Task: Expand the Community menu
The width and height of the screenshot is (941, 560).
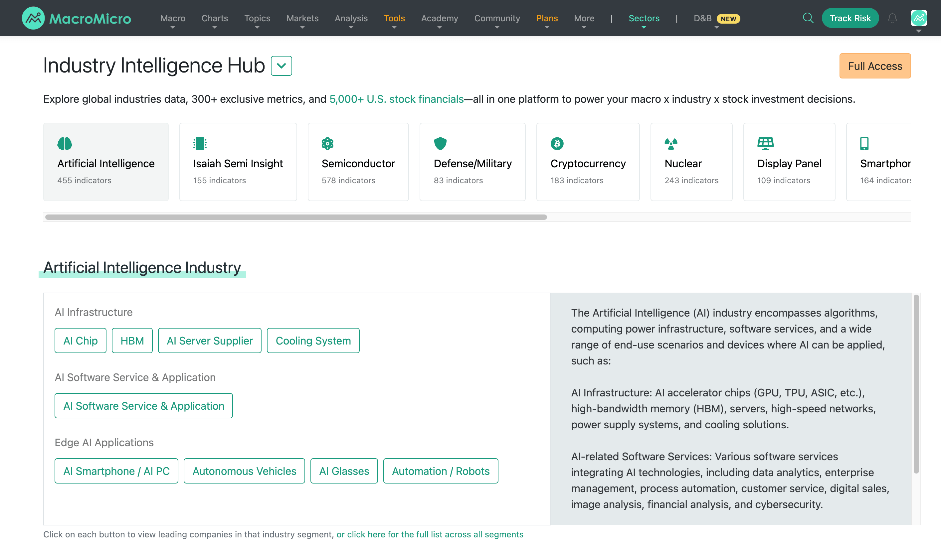Action: coord(497,18)
